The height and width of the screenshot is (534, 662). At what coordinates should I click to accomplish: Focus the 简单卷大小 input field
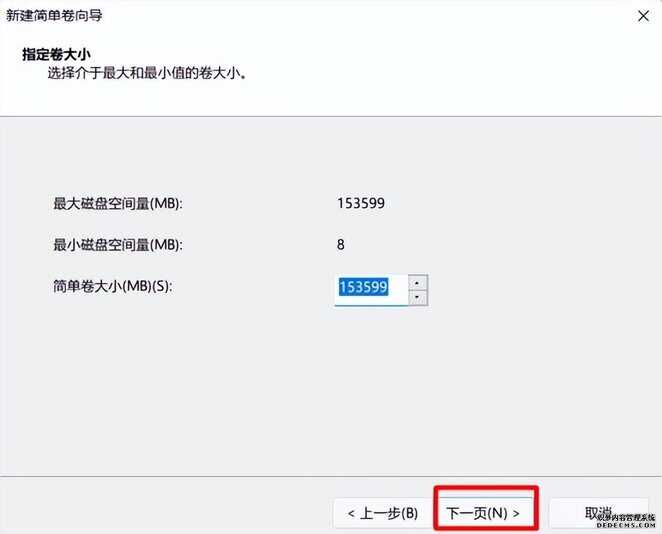pyautogui.click(x=371, y=290)
